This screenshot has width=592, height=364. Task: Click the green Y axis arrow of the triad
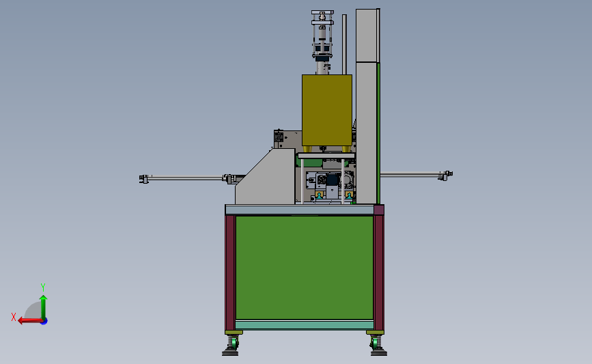[44, 307]
